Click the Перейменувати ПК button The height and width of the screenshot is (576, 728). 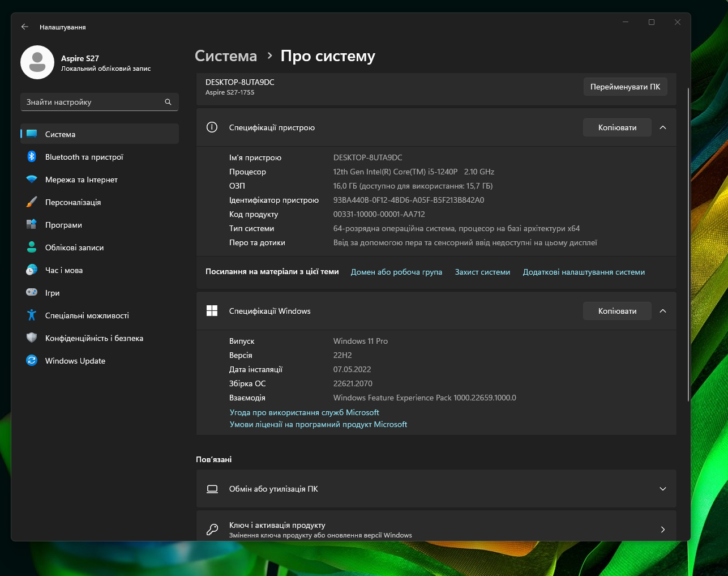click(625, 87)
